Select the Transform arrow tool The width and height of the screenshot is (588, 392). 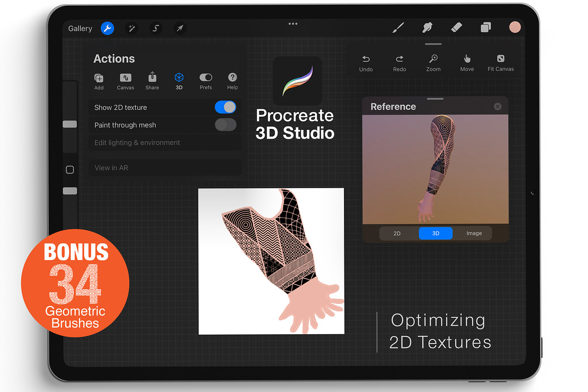coord(180,28)
